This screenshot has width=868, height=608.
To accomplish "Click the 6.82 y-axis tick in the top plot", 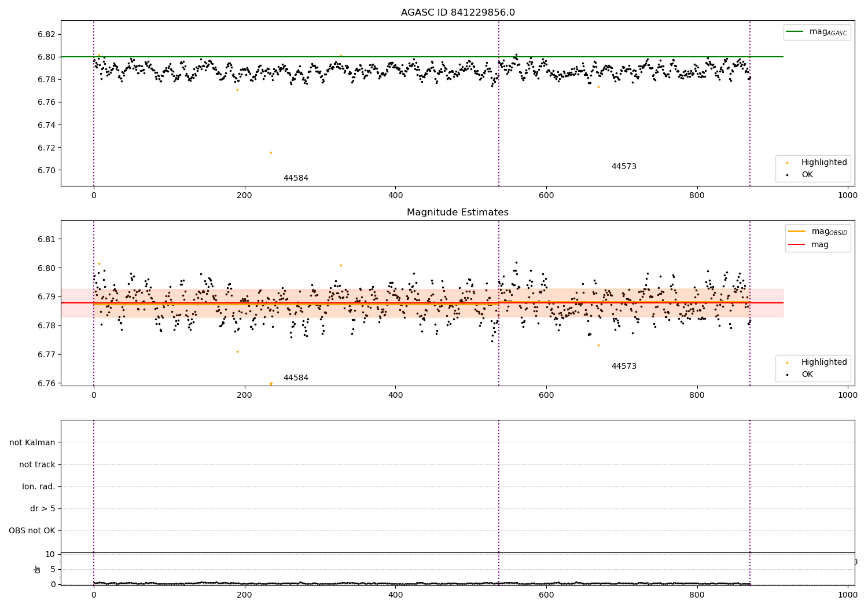I will [46, 35].
